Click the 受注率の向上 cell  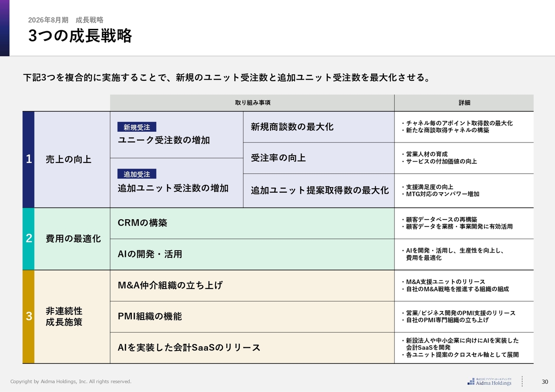(318, 158)
